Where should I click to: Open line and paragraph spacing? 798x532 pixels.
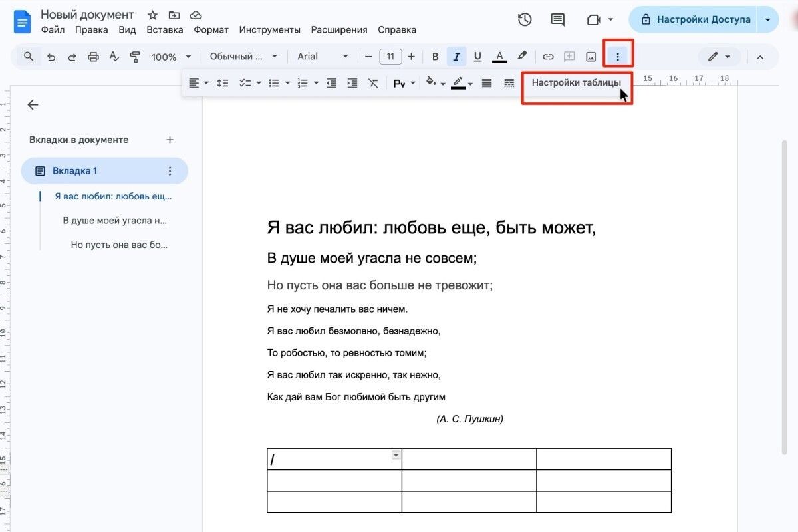coord(223,83)
